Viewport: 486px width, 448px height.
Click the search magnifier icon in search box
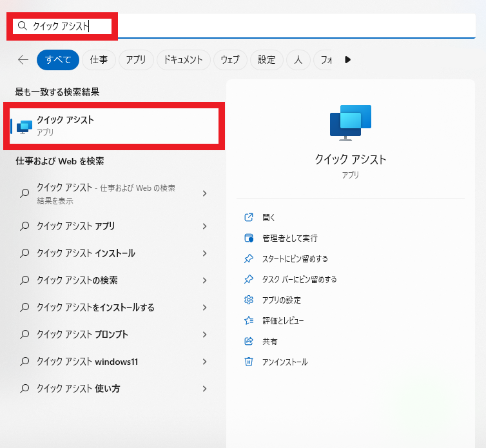tap(23, 26)
